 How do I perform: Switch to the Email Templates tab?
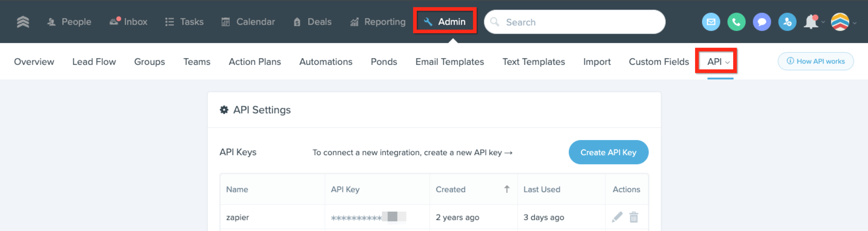click(x=449, y=62)
